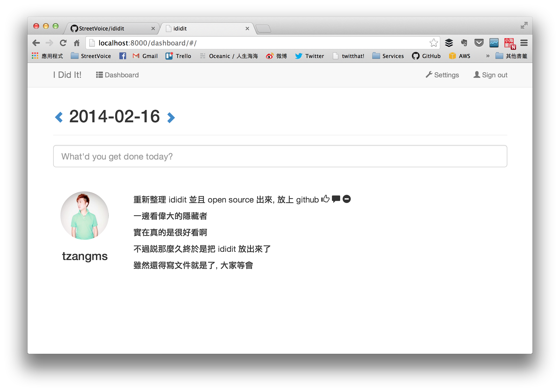Click the Pocket extension icon
560x392 pixels.
479,43
